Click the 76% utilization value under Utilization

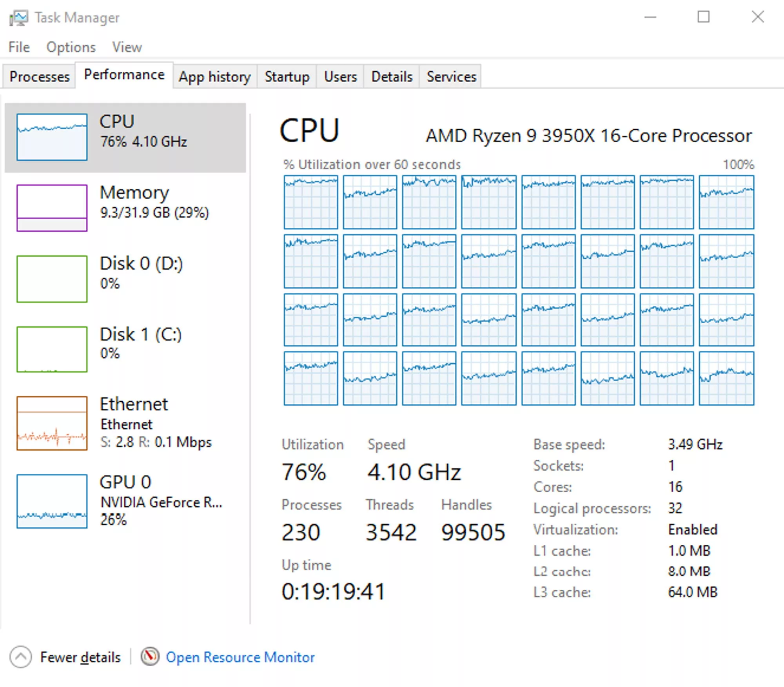[x=304, y=472]
